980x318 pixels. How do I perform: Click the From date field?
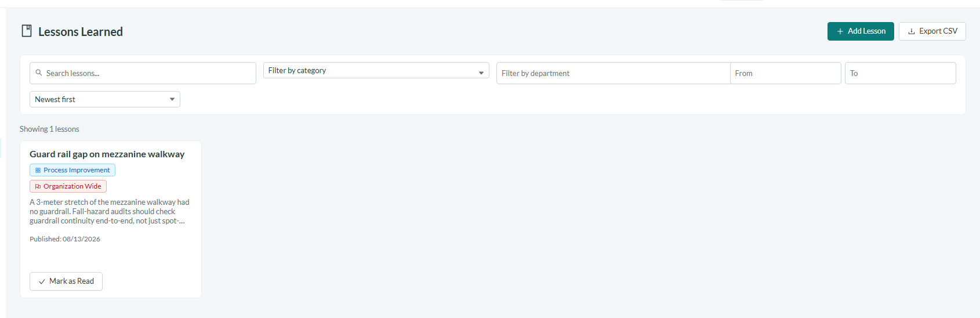786,73
